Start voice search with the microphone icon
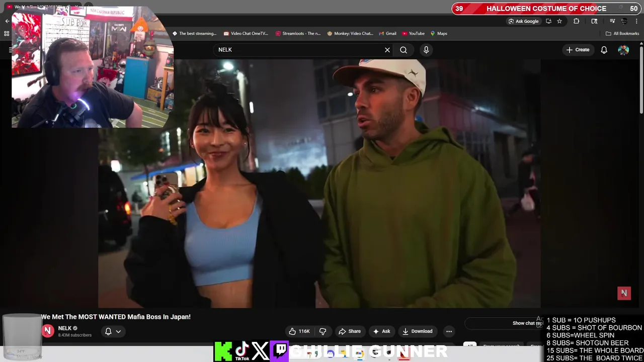Image resolution: width=644 pixels, height=362 pixels. tap(426, 50)
